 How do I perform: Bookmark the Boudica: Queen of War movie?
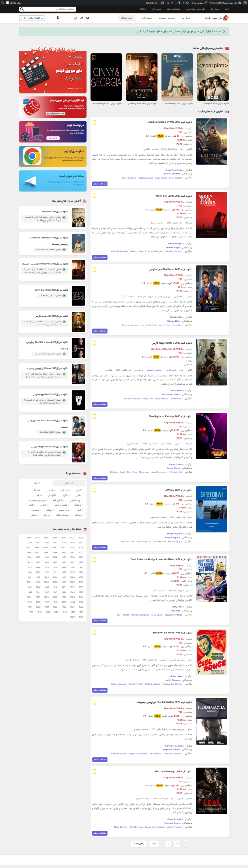94,122
